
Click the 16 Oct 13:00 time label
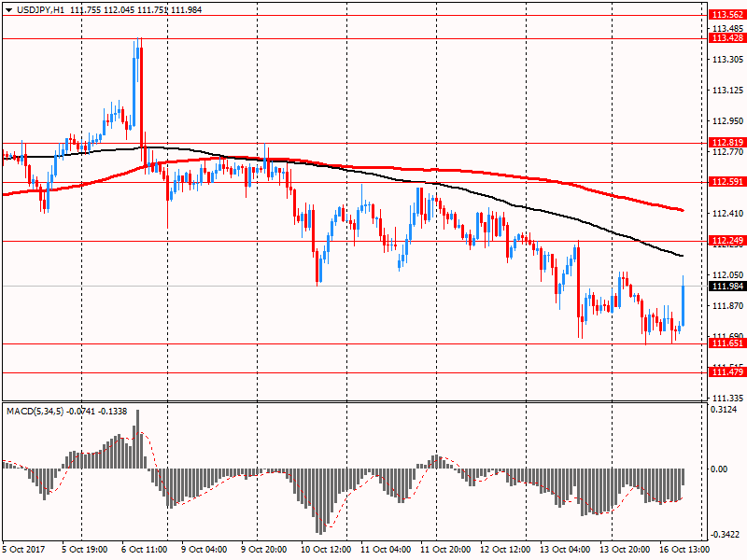(684, 549)
